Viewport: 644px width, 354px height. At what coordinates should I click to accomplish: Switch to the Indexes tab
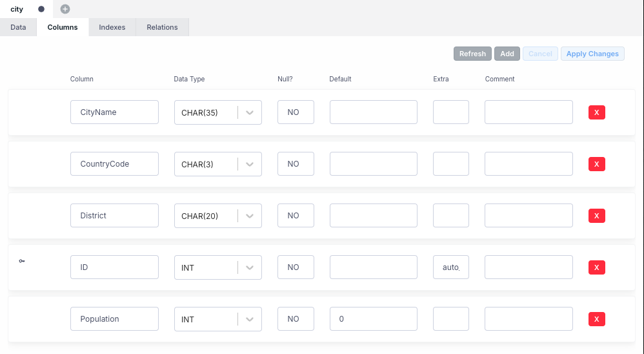112,27
